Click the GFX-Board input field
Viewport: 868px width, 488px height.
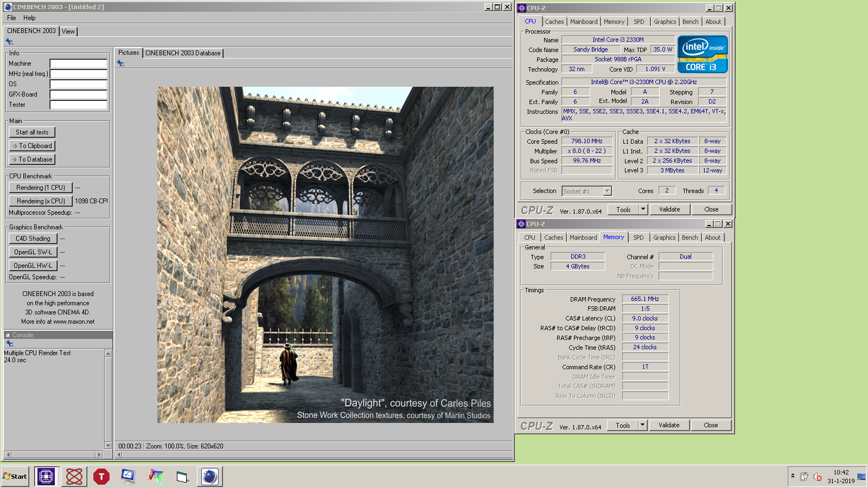(79, 94)
